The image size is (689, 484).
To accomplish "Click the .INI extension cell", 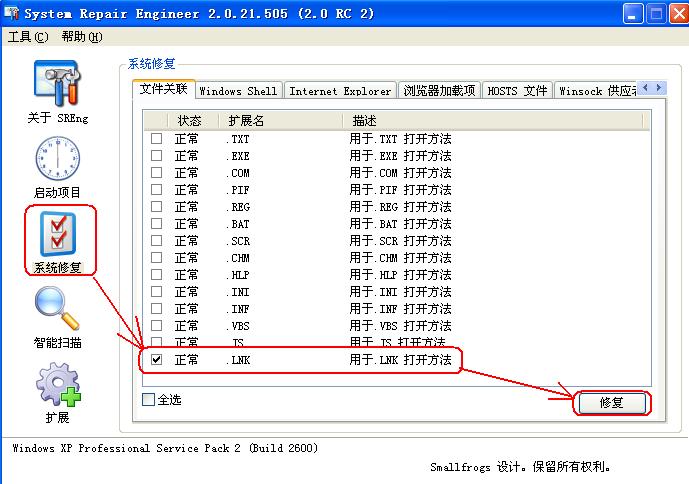I will pos(238,292).
